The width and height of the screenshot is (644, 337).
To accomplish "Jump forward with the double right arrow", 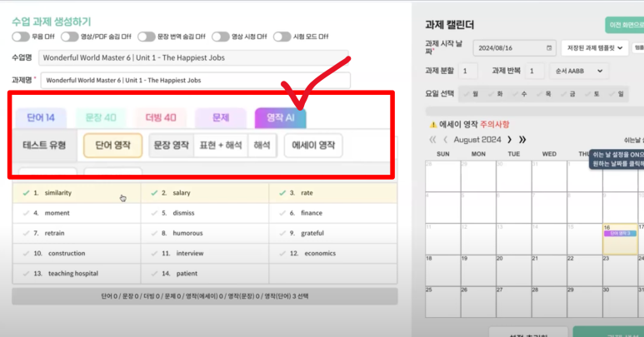I will (522, 140).
